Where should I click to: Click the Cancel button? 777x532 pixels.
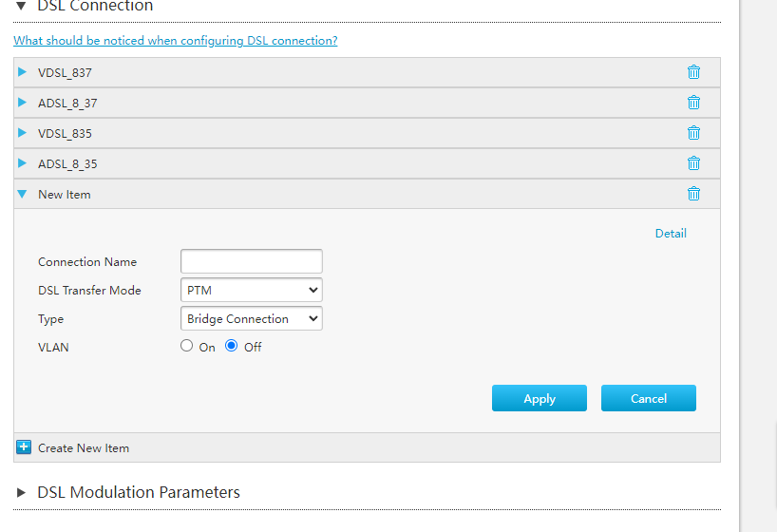[648, 398]
